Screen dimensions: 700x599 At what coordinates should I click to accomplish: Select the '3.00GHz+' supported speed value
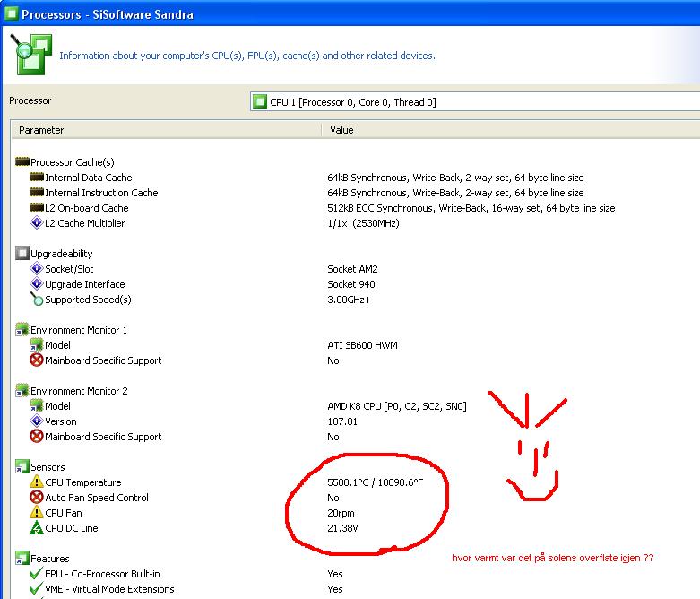point(350,299)
